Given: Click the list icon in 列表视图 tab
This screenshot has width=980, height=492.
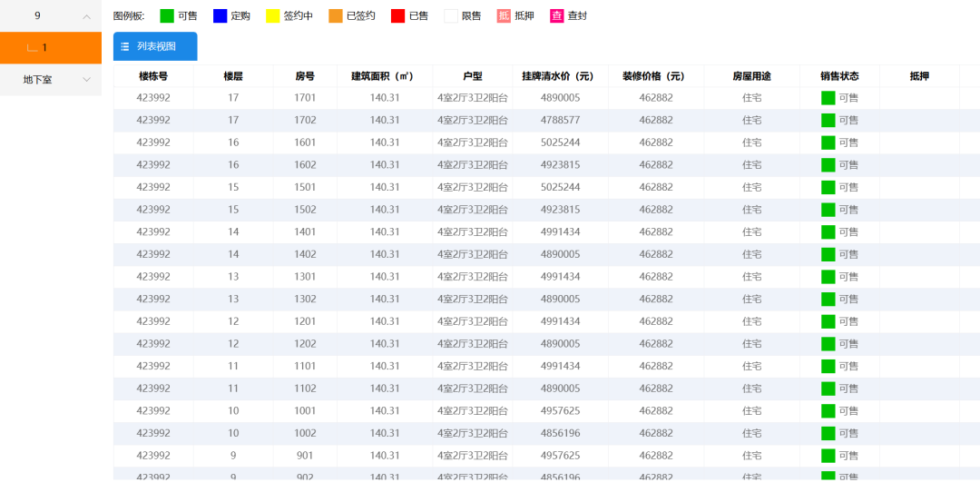Looking at the screenshot, I should point(125,46).
